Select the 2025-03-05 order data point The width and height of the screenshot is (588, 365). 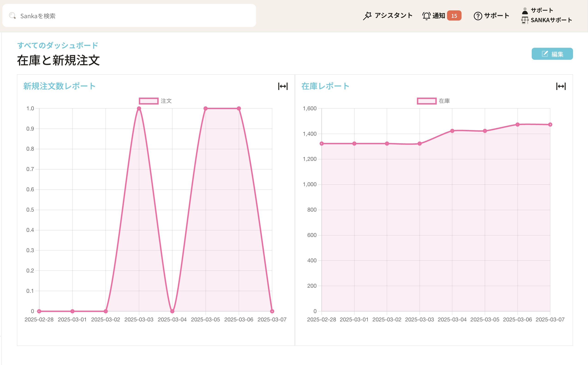pos(205,109)
